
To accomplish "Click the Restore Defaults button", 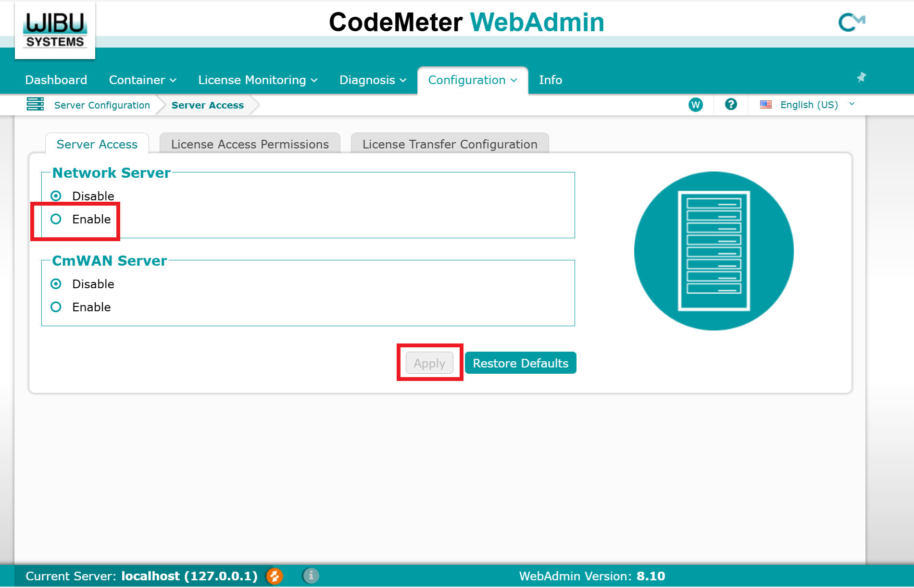I will [x=520, y=363].
